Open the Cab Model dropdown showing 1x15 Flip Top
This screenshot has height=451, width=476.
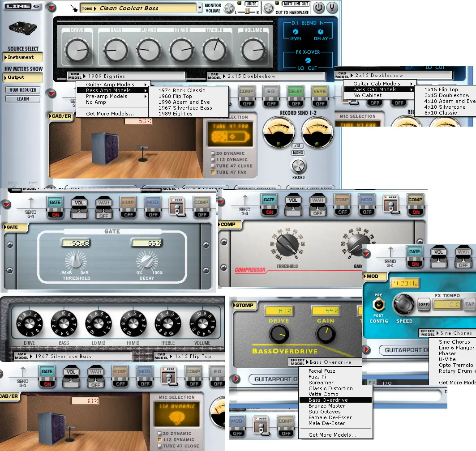189,356
